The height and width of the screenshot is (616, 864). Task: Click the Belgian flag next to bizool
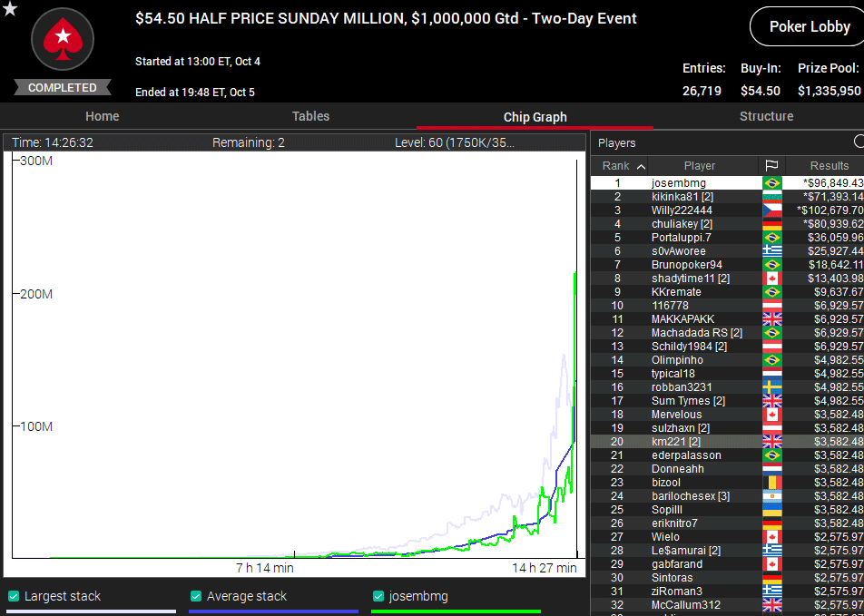772,483
